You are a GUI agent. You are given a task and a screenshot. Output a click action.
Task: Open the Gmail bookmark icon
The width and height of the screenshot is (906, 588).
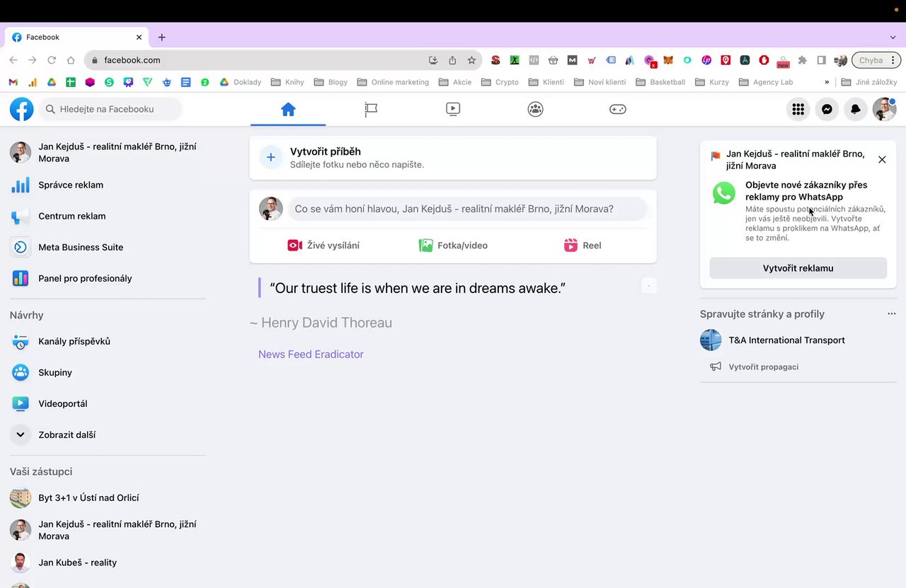[x=13, y=82]
